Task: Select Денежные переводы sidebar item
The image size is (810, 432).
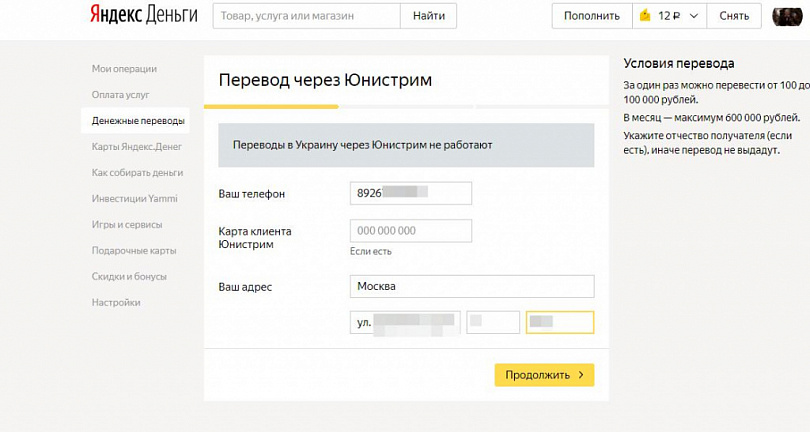Action: (x=135, y=121)
